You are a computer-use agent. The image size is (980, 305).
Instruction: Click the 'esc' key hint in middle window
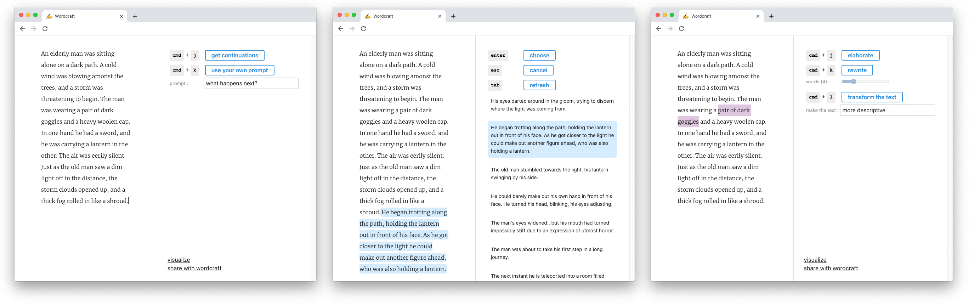click(495, 70)
